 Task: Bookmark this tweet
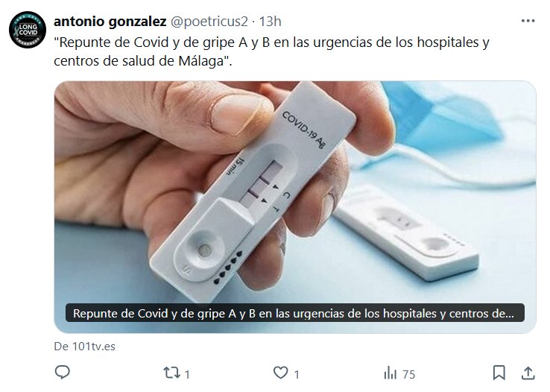499,373
